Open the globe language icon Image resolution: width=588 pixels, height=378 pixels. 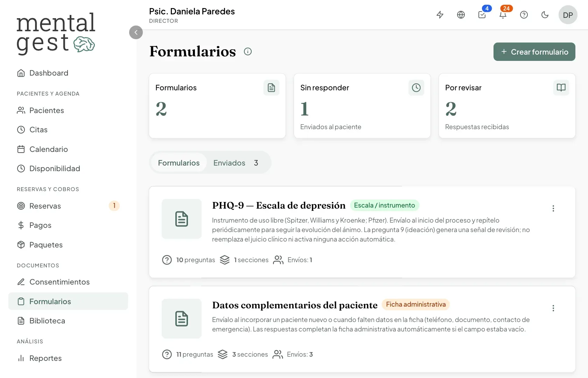(461, 15)
